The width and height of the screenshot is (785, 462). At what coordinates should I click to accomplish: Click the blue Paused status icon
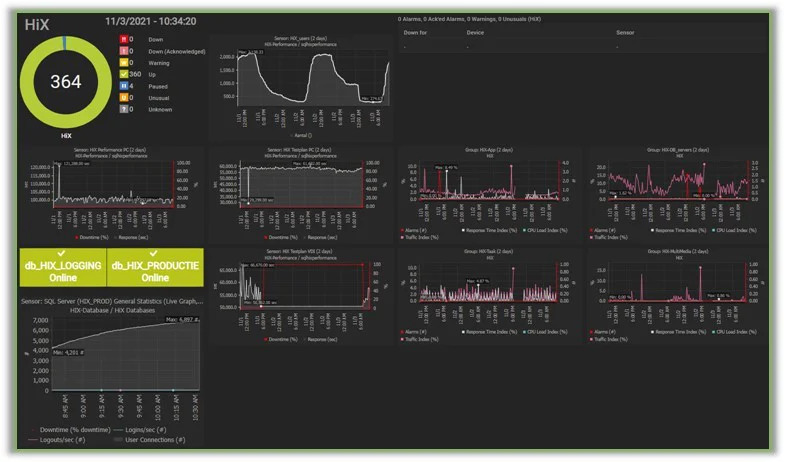pyautogui.click(x=124, y=88)
